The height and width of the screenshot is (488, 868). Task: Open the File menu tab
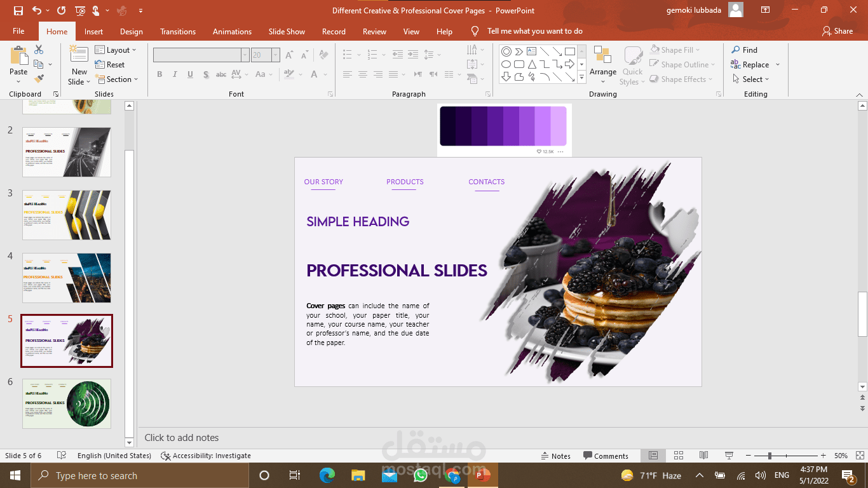point(18,31)
